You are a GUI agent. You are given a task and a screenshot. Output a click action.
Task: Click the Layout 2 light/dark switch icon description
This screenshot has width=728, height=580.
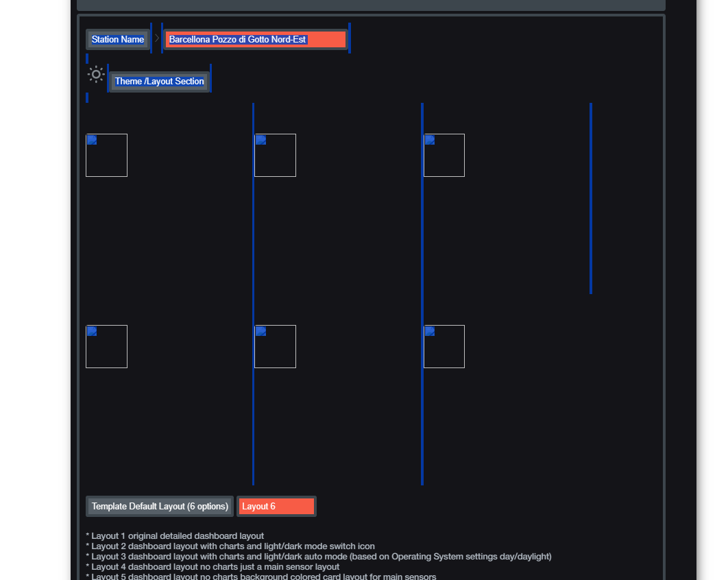[230, 546]
